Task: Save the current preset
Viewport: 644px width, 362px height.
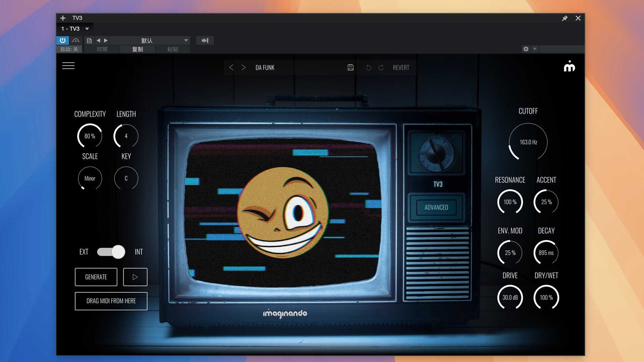Action: (351, 67)
